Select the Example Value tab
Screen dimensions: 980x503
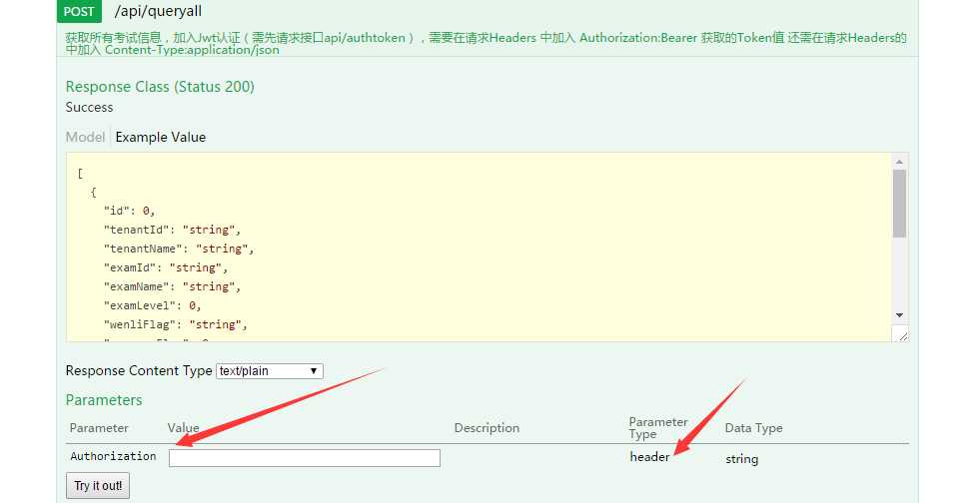pyautogui.click(x=161, y=137)
